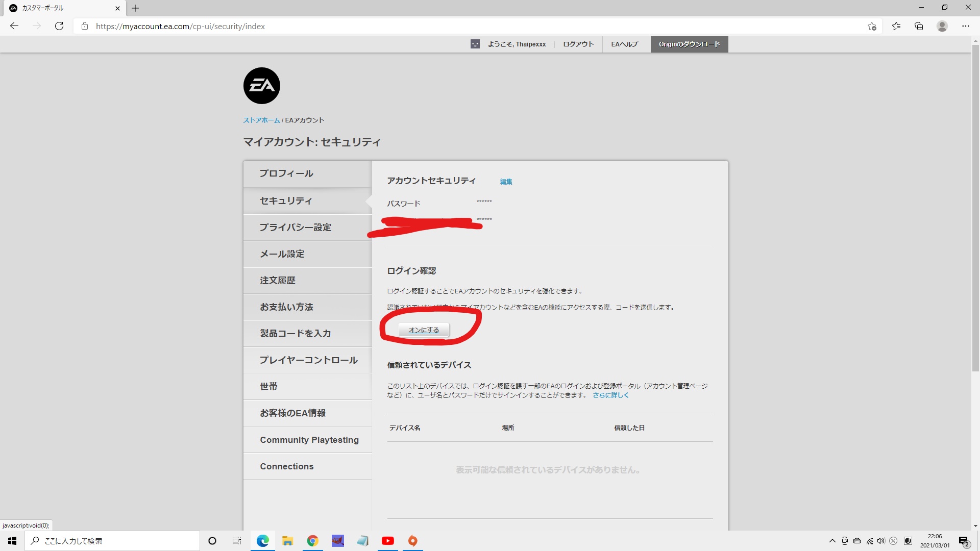Open 世帯 section
Viewport: 980px width, 551px height.
(308, 387)
